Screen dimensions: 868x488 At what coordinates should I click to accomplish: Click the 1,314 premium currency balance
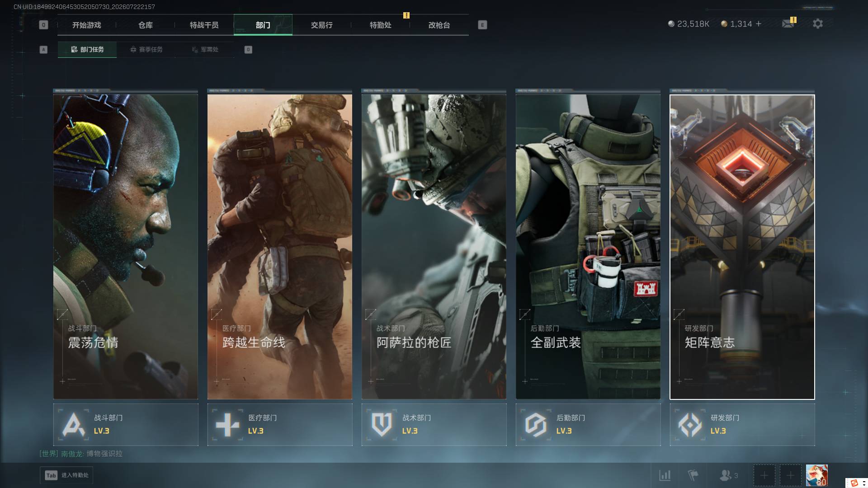pyautogui.click(x=736, y=24)
